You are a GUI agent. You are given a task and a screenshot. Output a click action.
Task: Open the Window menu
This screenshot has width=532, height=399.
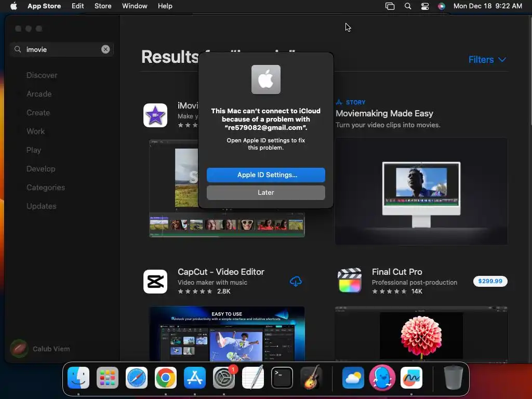click(135, 6)
